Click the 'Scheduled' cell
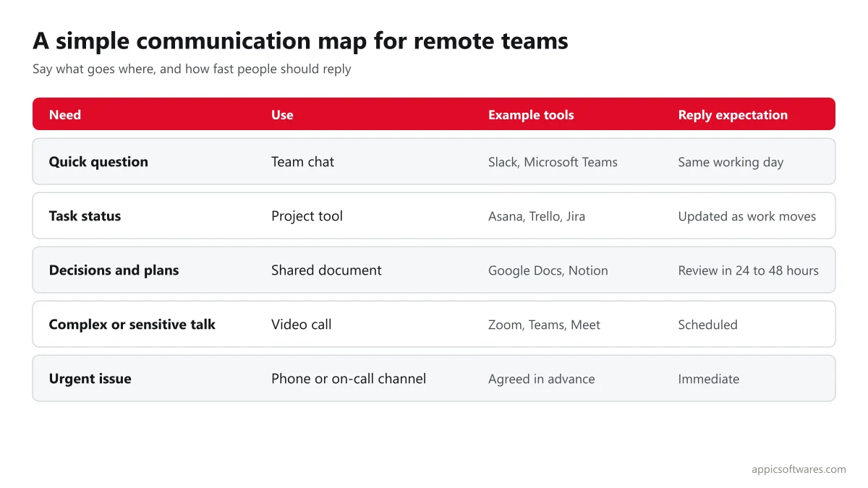 tap(707, 325)
